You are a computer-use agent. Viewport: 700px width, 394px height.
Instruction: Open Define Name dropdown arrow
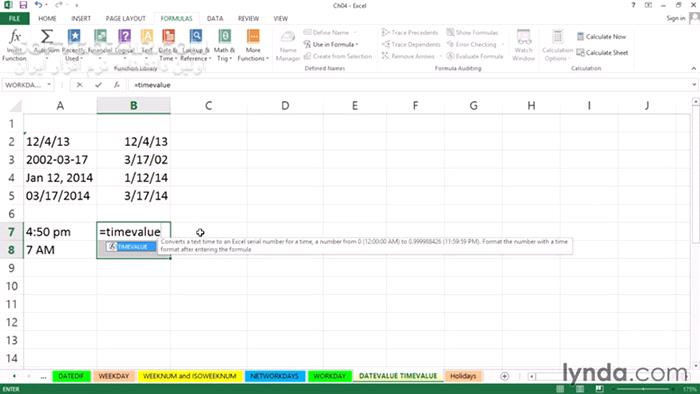click(x=355, y=33)
